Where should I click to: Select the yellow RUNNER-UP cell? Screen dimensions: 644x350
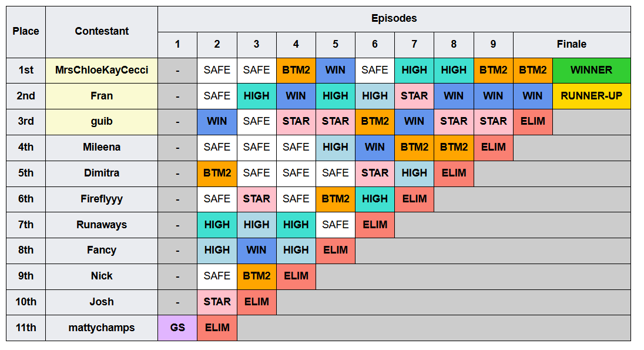(x=592, y=96)
